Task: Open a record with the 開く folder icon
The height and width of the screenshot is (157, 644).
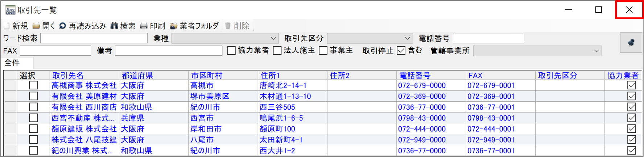Action: coord(36,26)
